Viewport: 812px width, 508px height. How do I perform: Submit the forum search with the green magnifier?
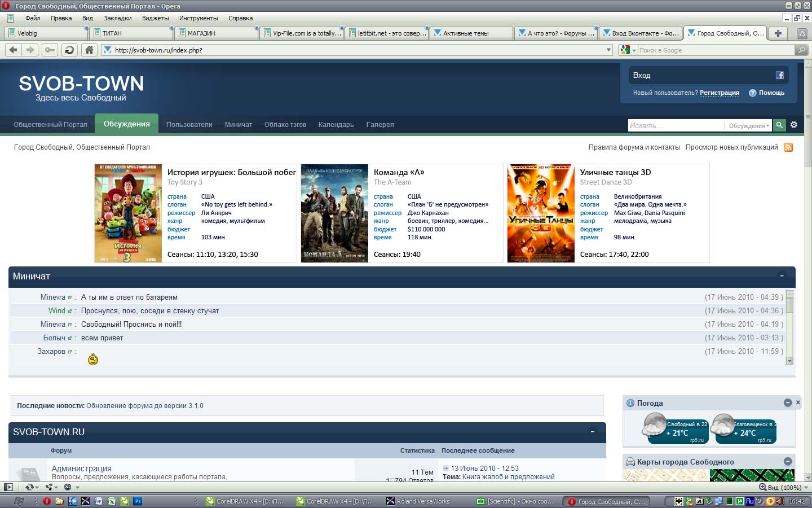click(779, 125)
